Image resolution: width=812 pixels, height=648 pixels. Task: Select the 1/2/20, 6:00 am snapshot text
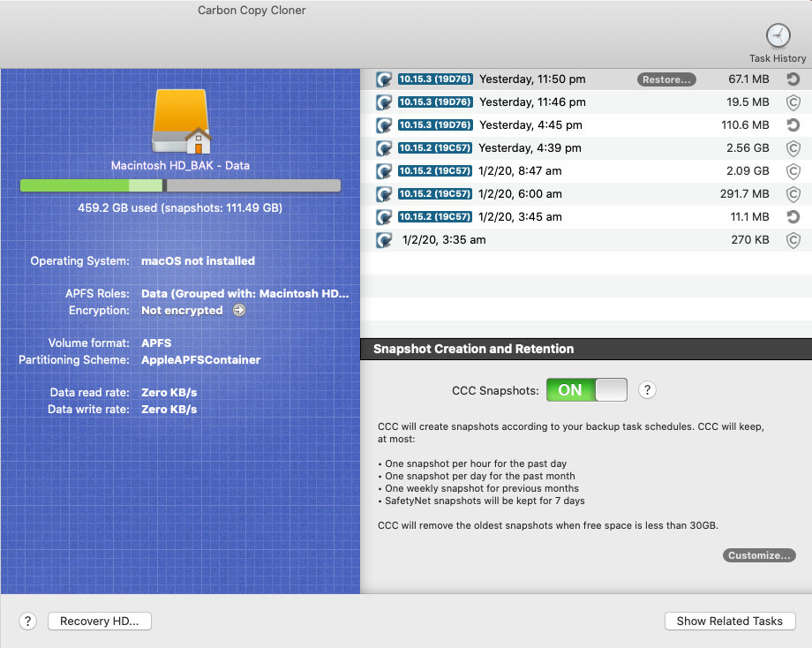(520, 193)
